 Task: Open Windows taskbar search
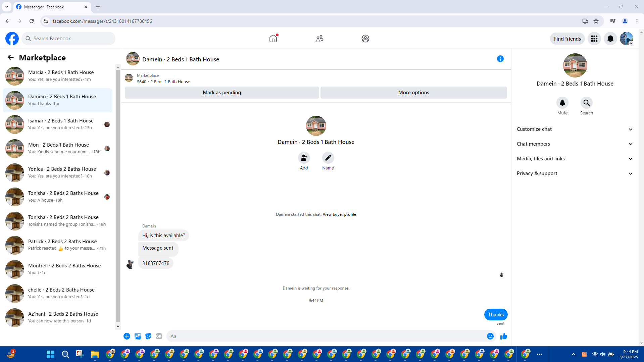[65, 354]
